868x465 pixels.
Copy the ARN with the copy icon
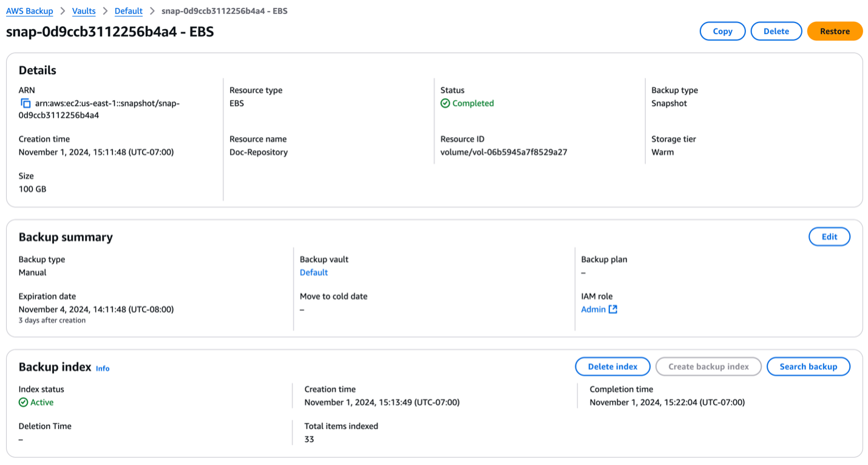point(25,103)
